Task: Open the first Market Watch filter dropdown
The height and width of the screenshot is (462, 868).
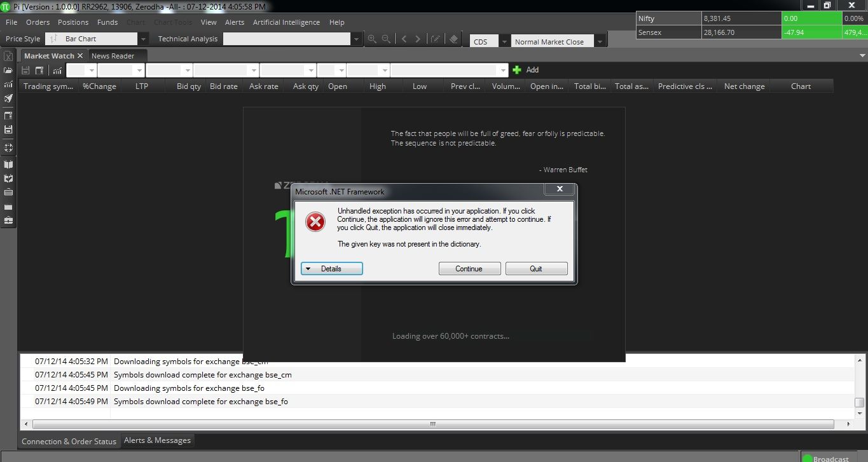Action: tap(92, 70)
